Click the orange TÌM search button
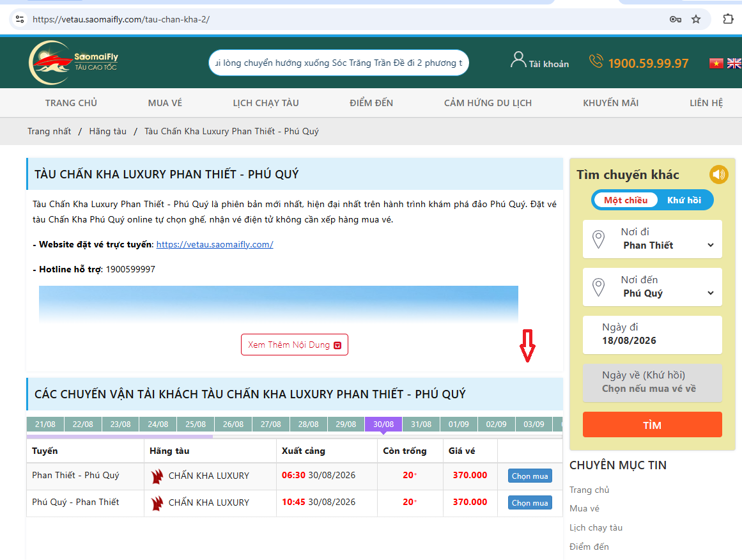Image resolution: width=742 pixels, height=560 pixels. 653,424
